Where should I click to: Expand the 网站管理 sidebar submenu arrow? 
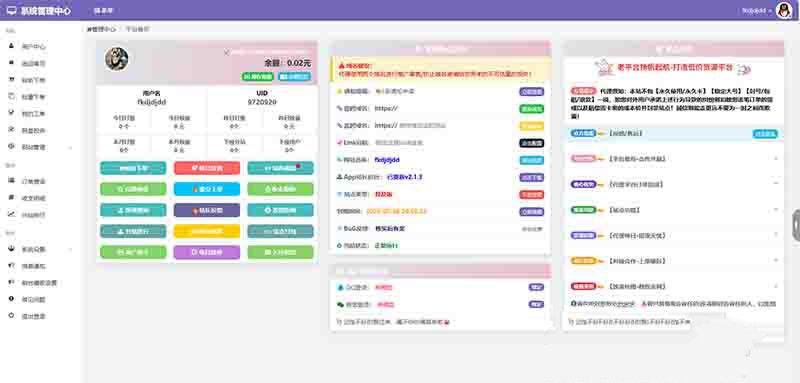point(70,147)
